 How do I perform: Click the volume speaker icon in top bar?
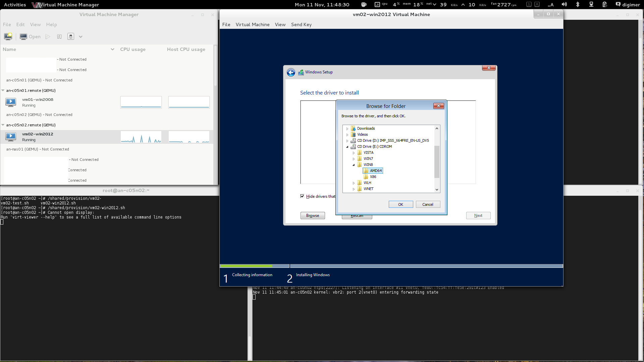coord(564,4)
